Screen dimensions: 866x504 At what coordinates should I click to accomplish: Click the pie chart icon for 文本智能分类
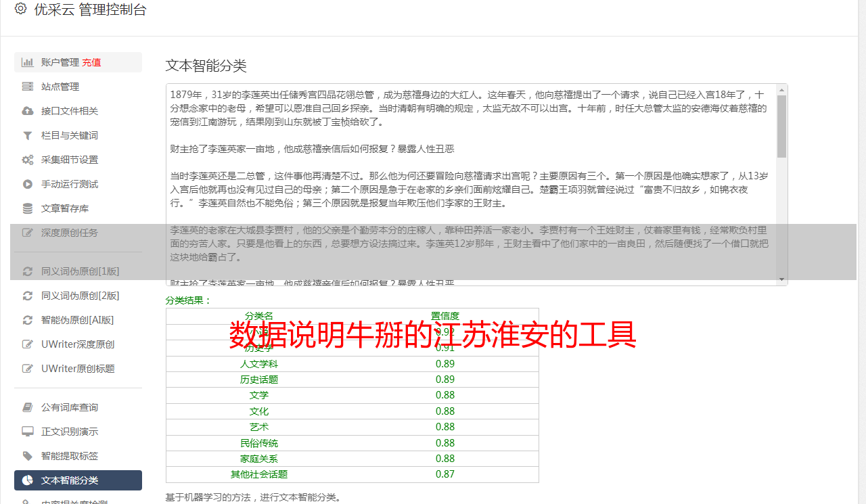pyautogui.click(x=27, y=480)
